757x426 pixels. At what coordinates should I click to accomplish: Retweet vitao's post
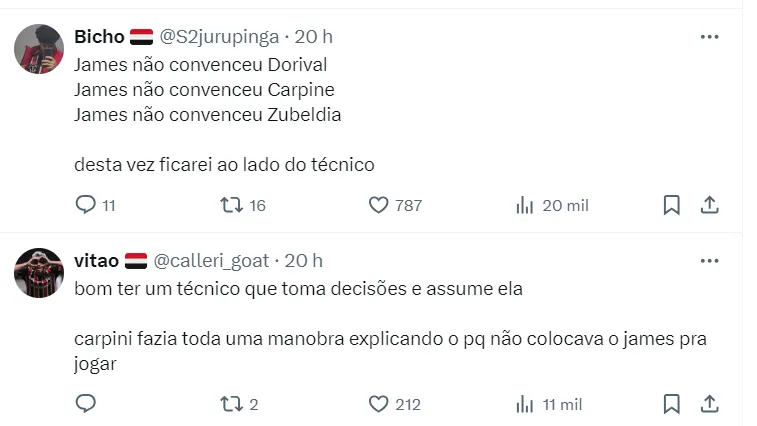(x=231, y=404)
